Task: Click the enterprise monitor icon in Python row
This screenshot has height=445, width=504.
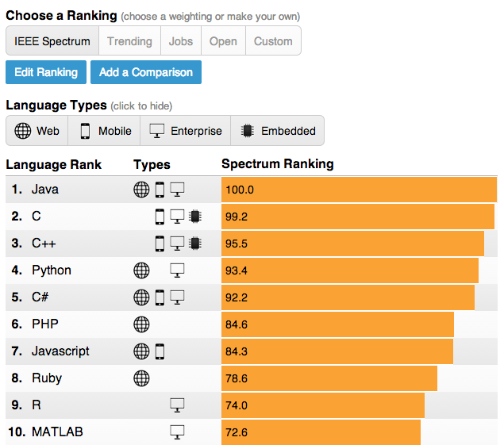Action: (x=177, y=270)
